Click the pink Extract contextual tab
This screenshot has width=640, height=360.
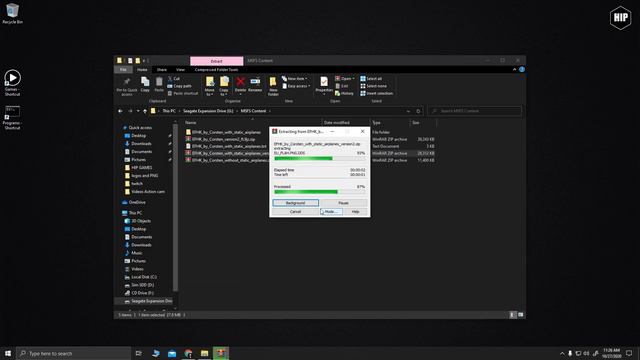pos(216,61)
